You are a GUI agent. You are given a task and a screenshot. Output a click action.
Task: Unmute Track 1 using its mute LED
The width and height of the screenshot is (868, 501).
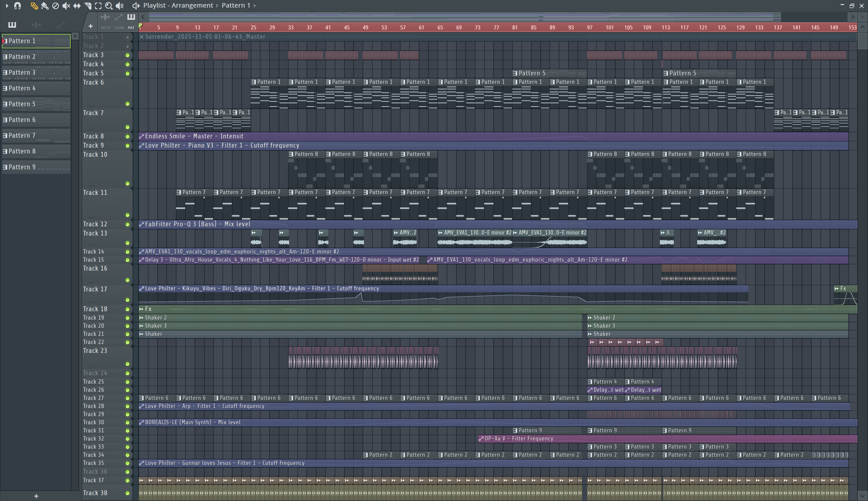click(127, 37)
